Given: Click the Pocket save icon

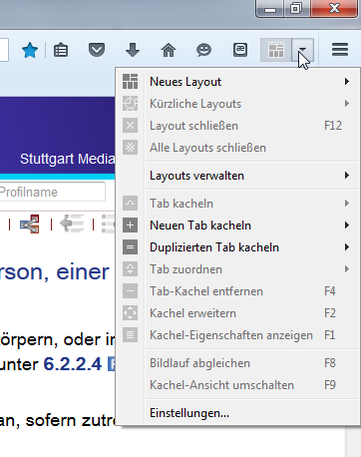Looking at the screenshot, I should (x=97, y=50).
